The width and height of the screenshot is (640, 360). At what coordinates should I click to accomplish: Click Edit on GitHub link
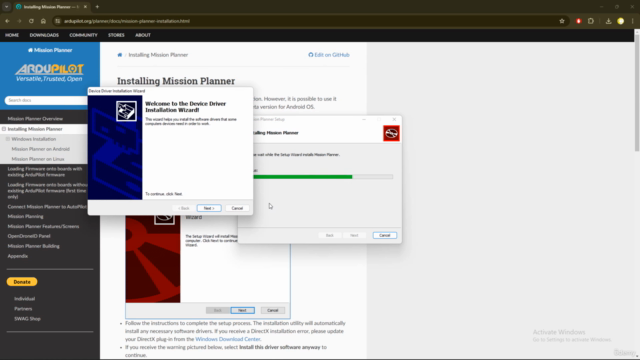pos(329,55)
